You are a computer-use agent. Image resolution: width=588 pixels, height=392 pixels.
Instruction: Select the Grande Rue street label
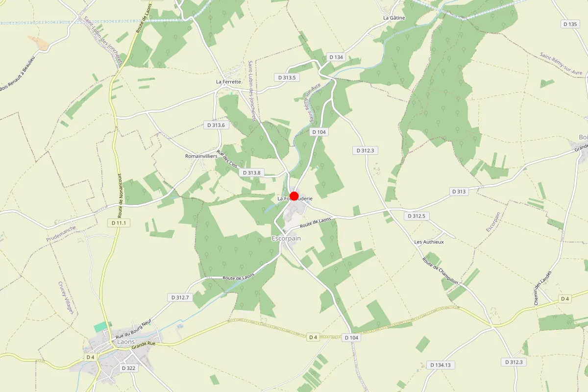144,345
